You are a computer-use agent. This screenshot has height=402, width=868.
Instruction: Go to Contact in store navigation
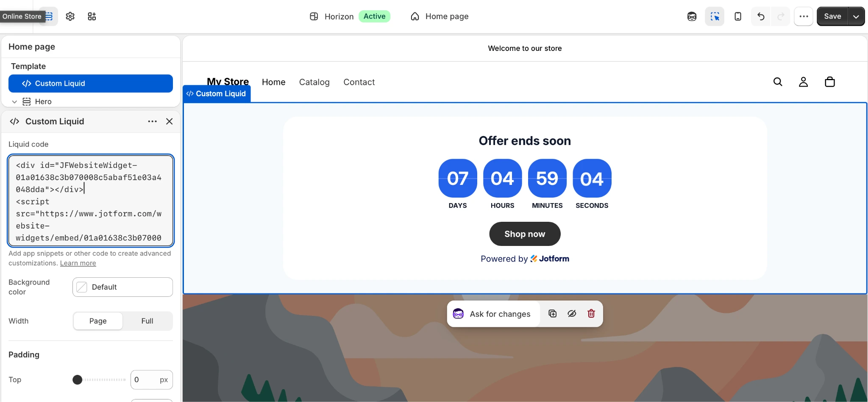(x=359, y=82)
